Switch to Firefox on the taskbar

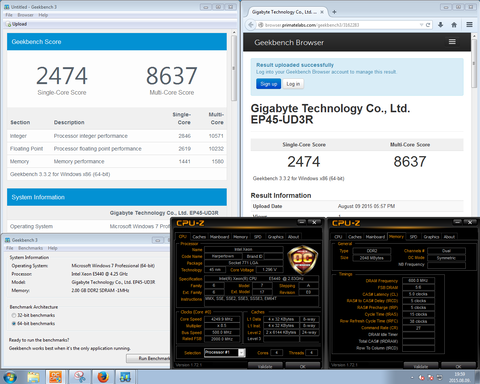103,377
